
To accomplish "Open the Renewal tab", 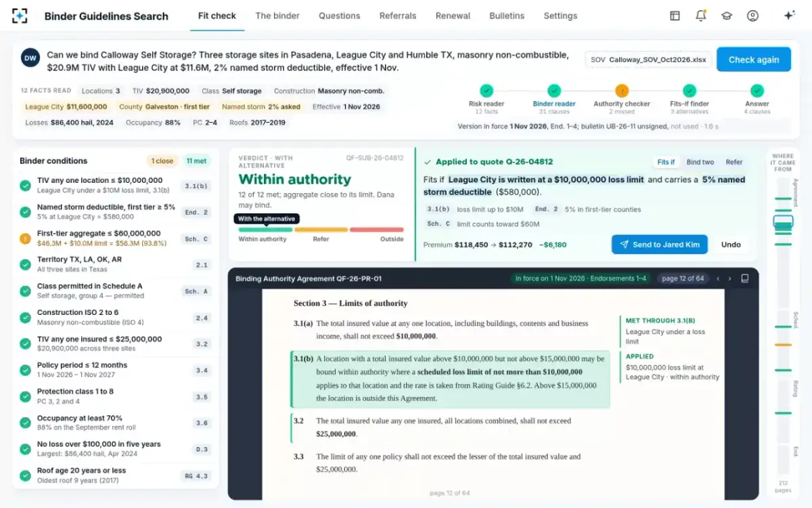I will 453,16.
